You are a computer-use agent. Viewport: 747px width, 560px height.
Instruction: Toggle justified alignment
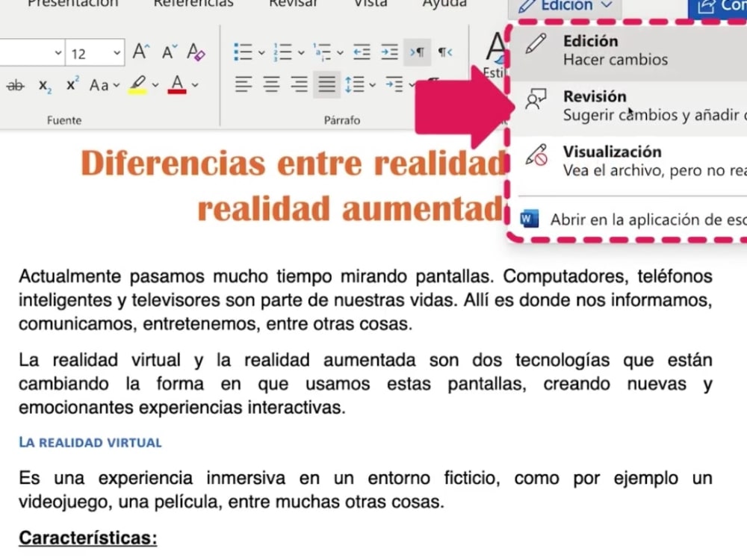(x=327, y=85)
